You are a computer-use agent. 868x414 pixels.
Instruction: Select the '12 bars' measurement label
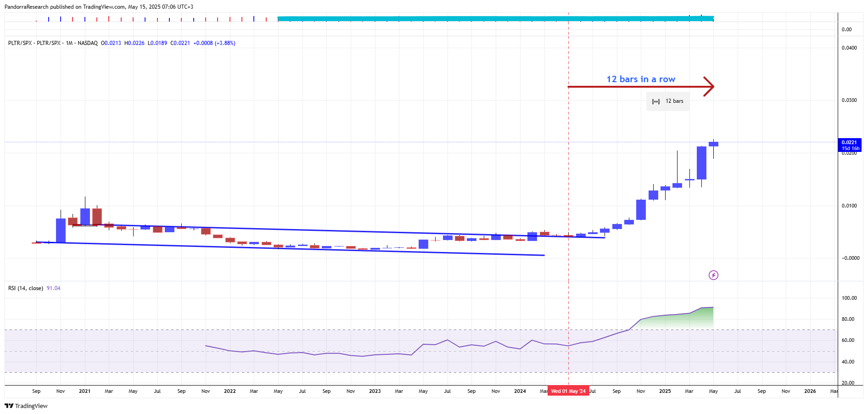click(x=668, y=101)
